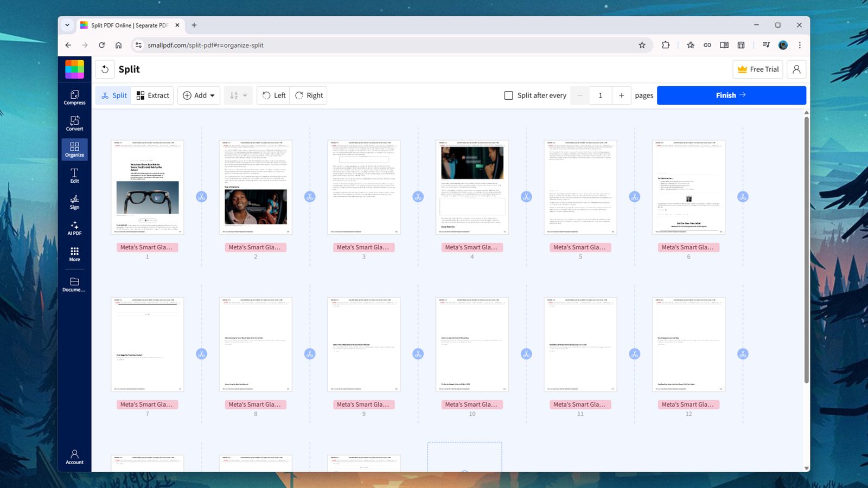The width and height of the screenshot is (868, 488).
Task: View site information icon in address bar
Action: [x=138, y=45]
